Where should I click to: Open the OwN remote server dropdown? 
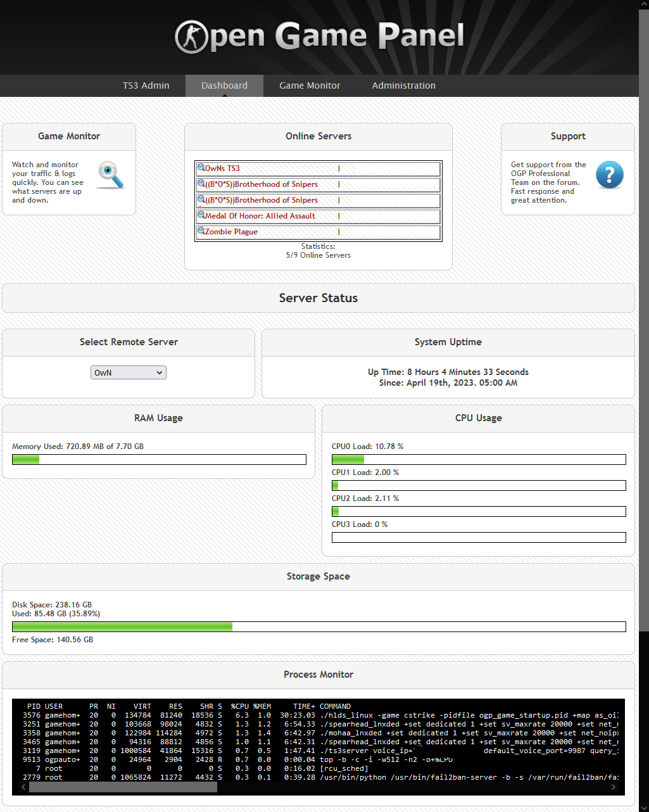(129, 372)
